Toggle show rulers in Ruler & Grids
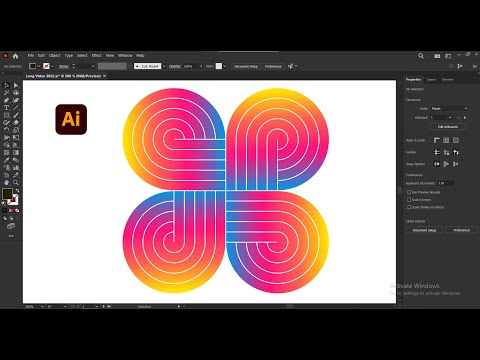 pyautogui.click(x=437, y=140)
